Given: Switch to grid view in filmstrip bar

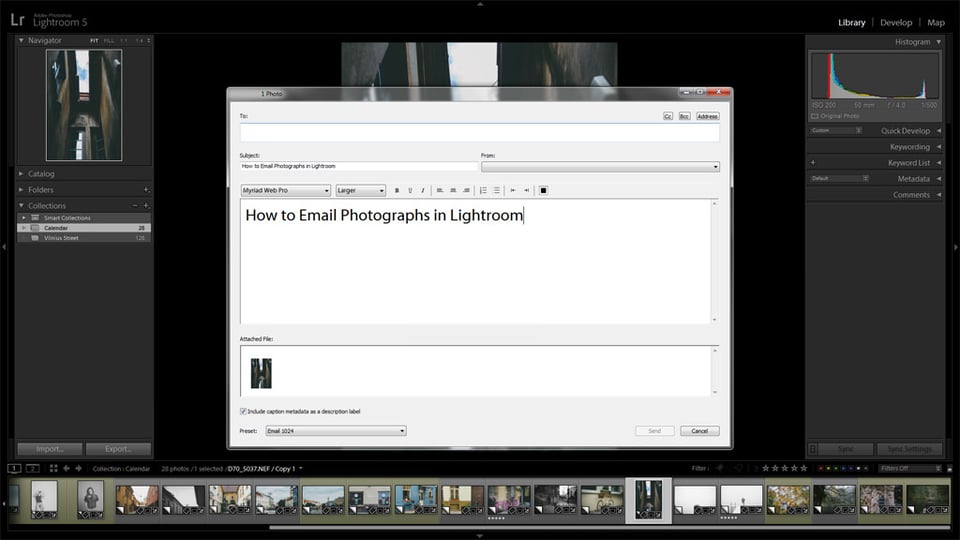Looking at the screenshot, I should point(53,468).
